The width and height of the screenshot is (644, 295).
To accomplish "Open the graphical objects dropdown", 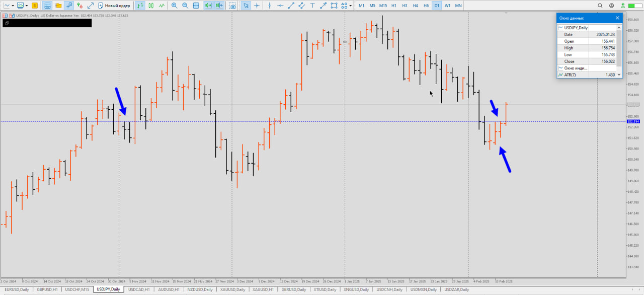I will point(351,6).
